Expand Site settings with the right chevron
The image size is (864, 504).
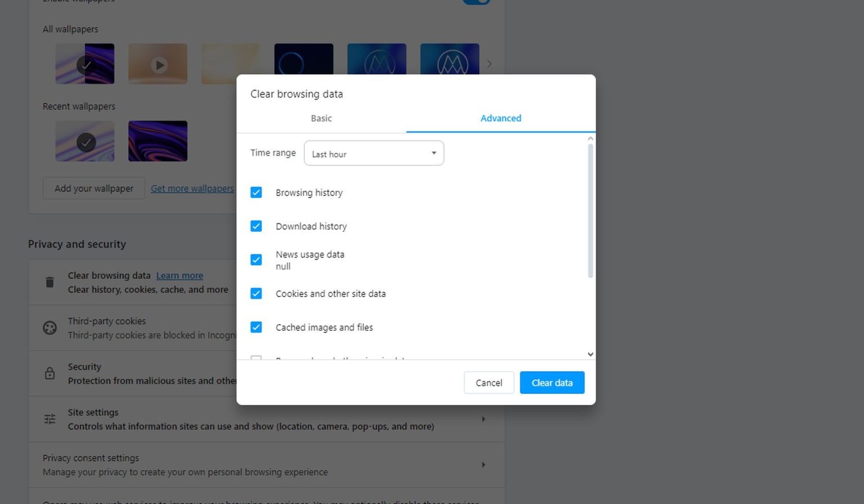(x=483, y=419)
